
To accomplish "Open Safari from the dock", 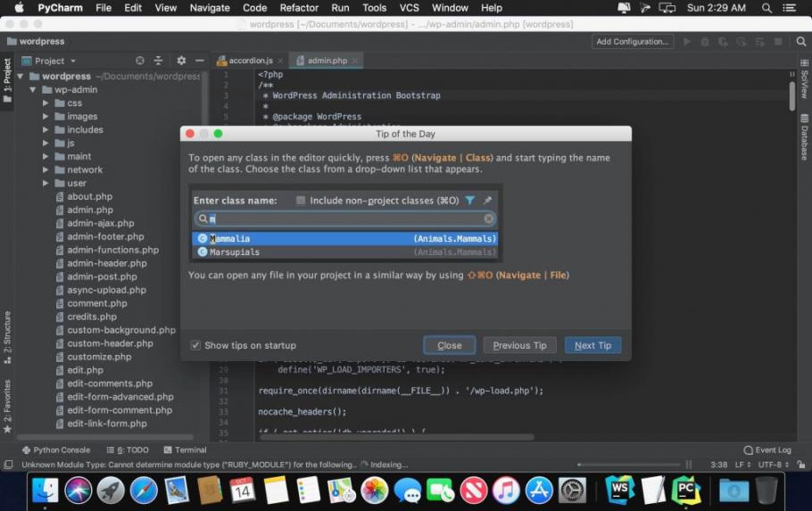I will click(x=144, y=490).
